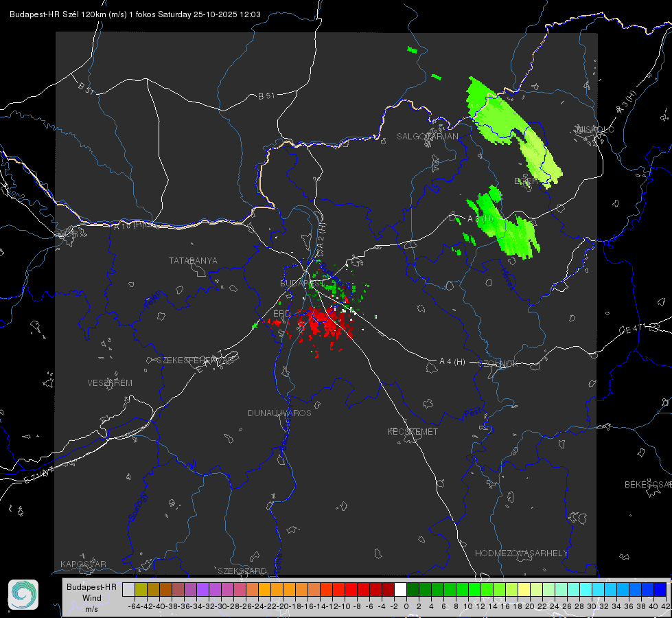Click the ERD town label

click(x=281, y=314)
